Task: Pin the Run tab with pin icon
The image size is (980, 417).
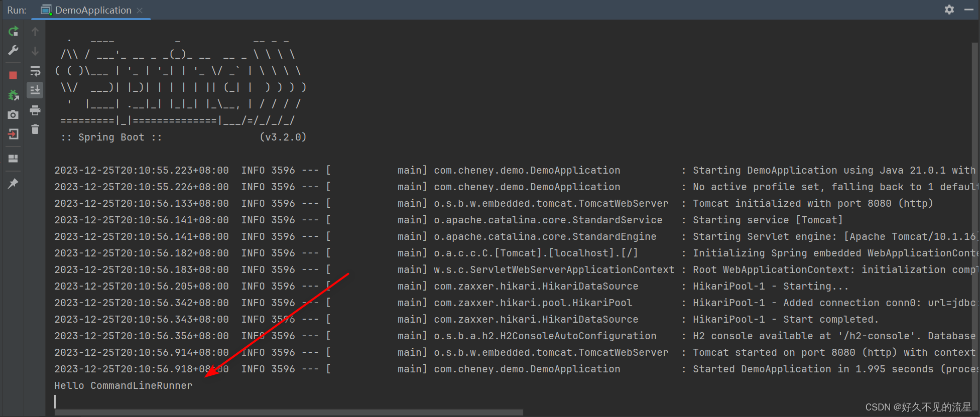Action: (14, 184)
